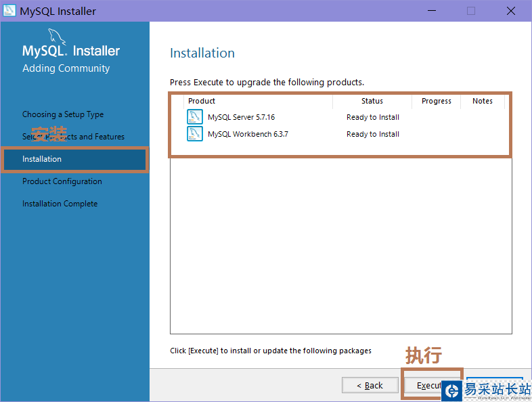Open the Choosing a Setup Type step
Screen dimensions: 532x402
point(63,114)
